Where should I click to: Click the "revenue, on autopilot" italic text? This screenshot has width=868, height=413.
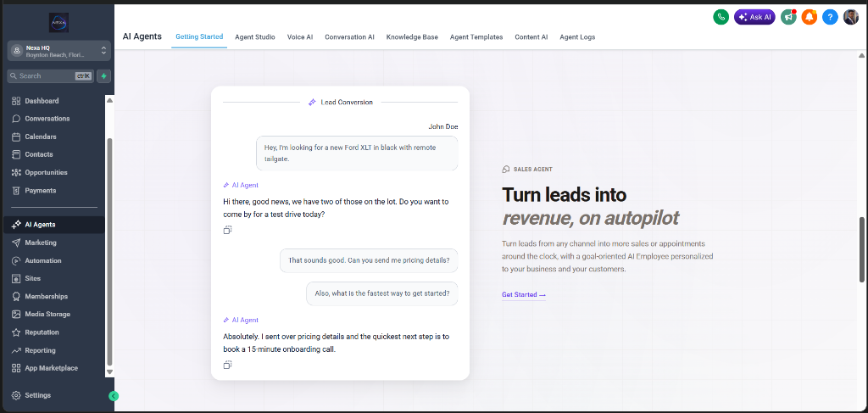click(x=590, y=218)
